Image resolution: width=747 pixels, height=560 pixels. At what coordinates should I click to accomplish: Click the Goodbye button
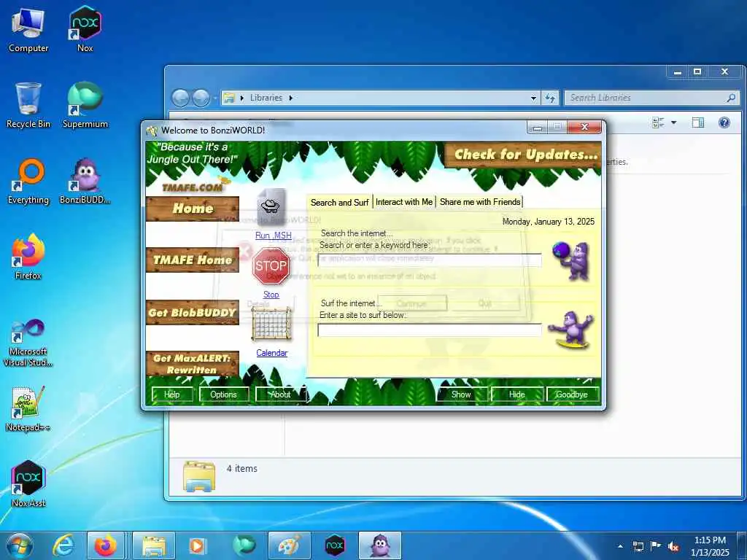(572, 394)
